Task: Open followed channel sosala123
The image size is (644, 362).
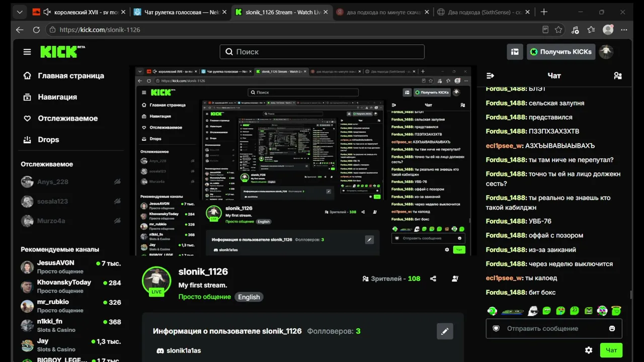Action: point(71,202)
